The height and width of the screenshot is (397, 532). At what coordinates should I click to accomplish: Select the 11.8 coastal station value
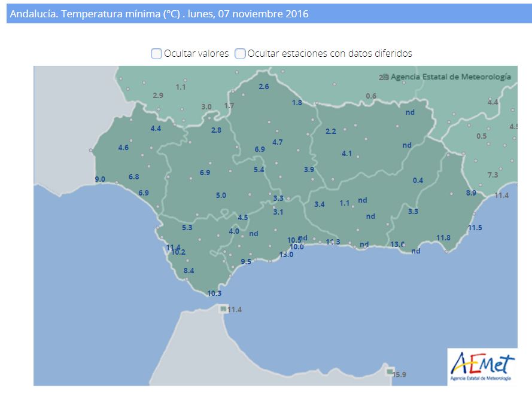point(443,238)
